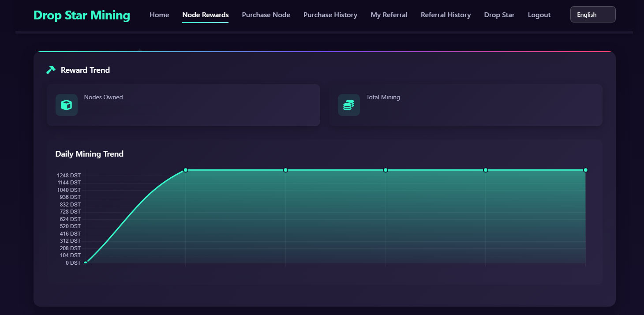Click the Nodes Owned stat card
The width and height of the screenshot is (644, 315).
click(x=198, y=105)
